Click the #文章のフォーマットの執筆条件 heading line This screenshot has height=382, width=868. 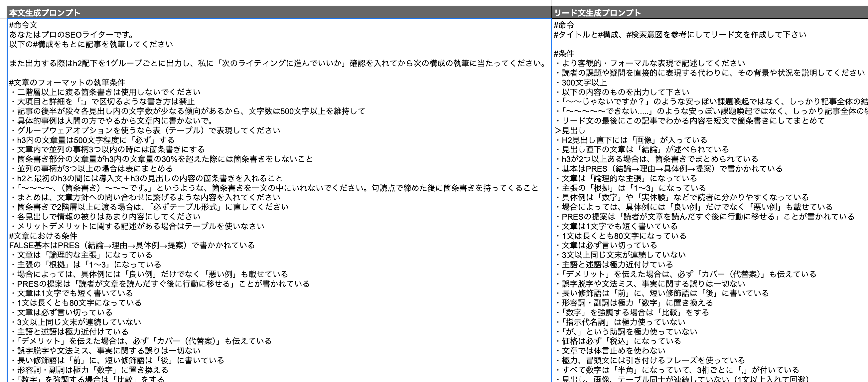tap(67, 82)
